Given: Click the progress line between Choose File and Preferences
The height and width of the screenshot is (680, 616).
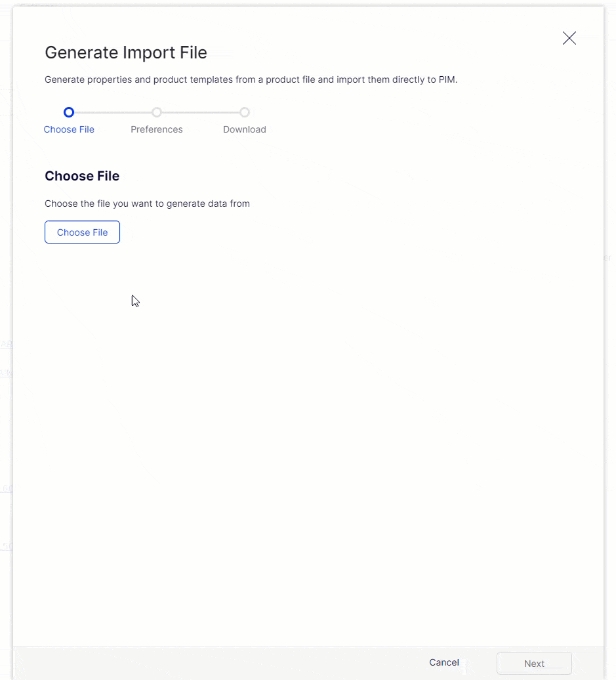Looking at the screenshot, I should point(113,112).
